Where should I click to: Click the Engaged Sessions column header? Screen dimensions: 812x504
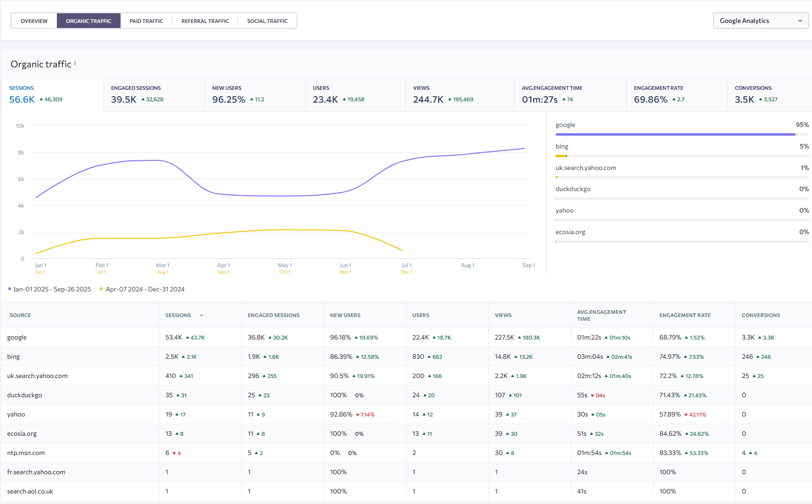coord(274,315)
